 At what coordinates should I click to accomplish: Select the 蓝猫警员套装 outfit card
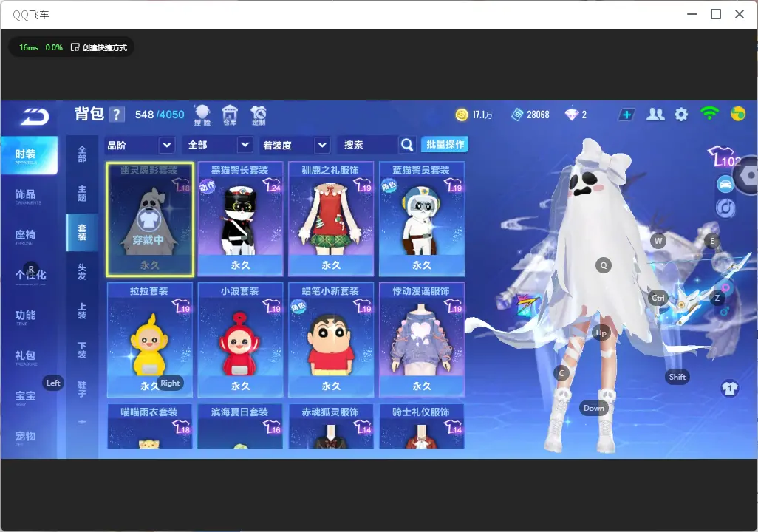click(422, 219)
